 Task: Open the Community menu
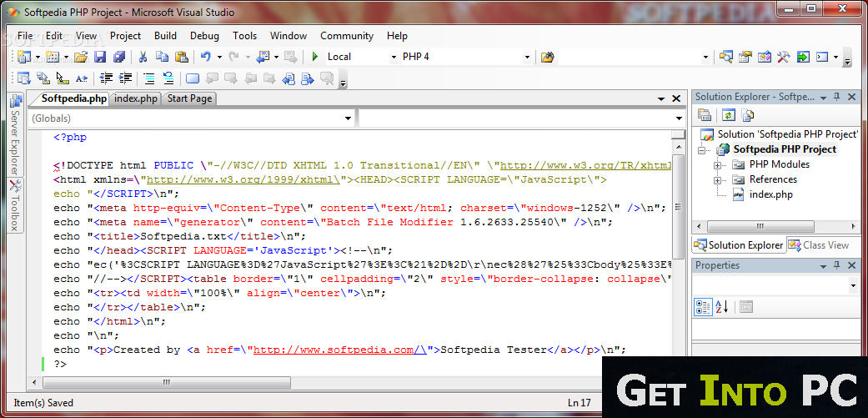point(347,35)
